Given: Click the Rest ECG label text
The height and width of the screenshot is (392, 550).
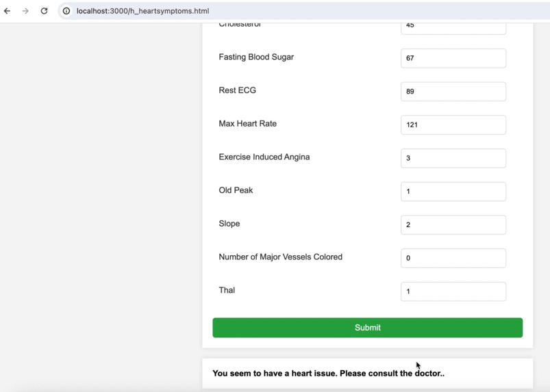Looking at the screenshot, I should pyautogui.click(x=237, y=90).
